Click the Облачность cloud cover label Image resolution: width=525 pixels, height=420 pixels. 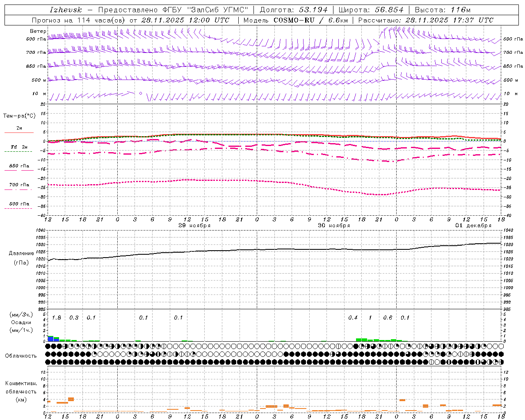[x=21, y=356]
